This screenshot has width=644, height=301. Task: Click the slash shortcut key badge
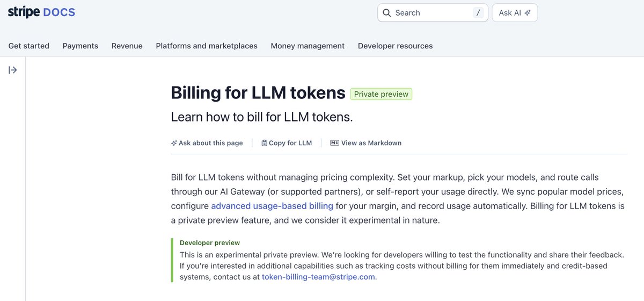478,13
